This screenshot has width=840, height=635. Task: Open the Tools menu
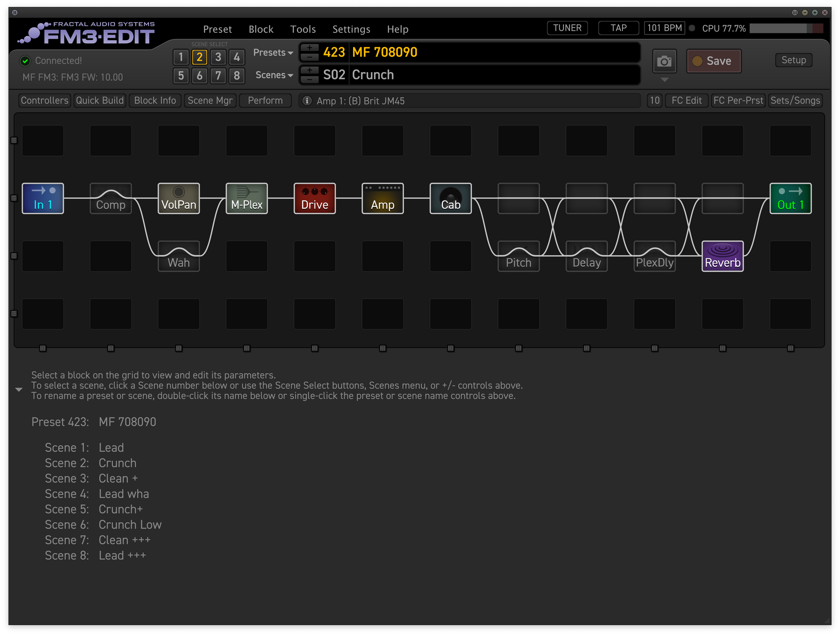click(303, 29)
